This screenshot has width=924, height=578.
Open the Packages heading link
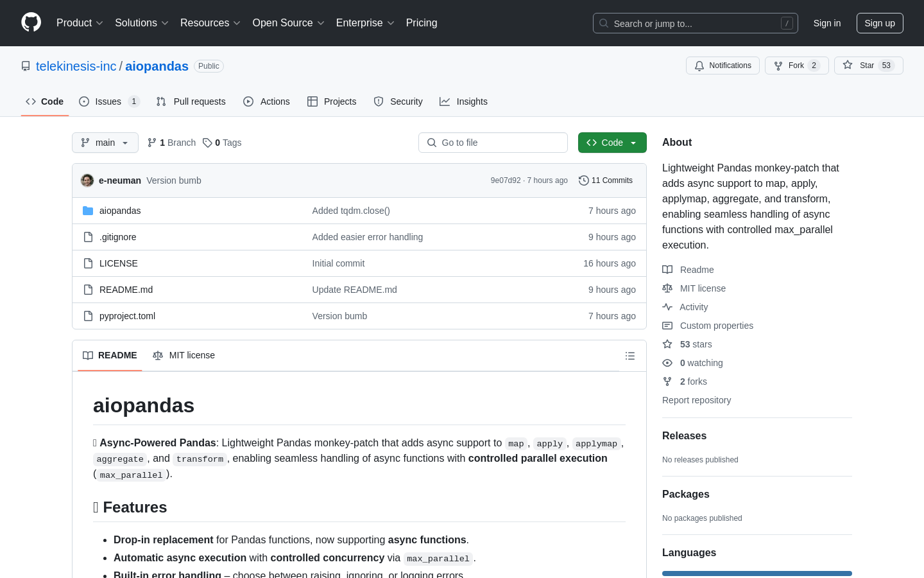[686, 494]
